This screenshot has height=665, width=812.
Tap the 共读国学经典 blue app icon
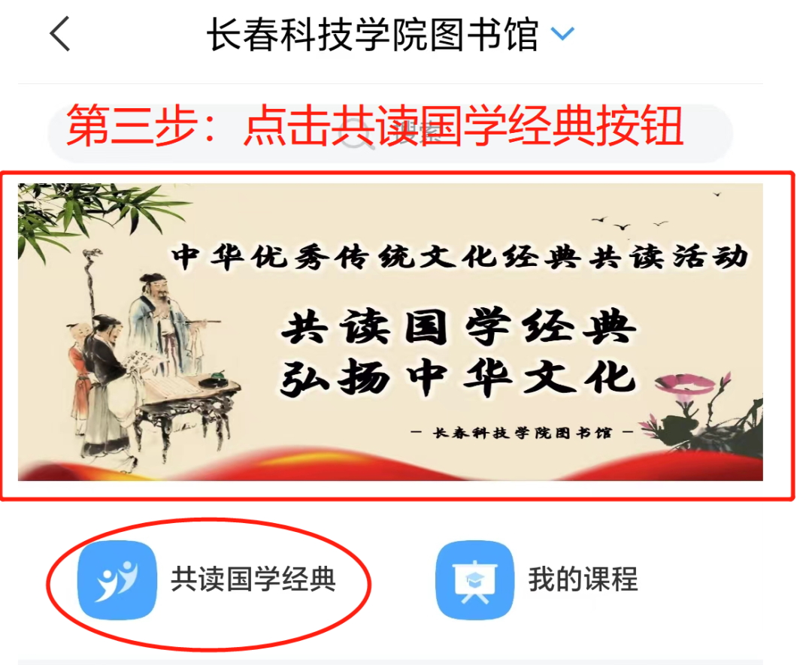click(117, 580)
